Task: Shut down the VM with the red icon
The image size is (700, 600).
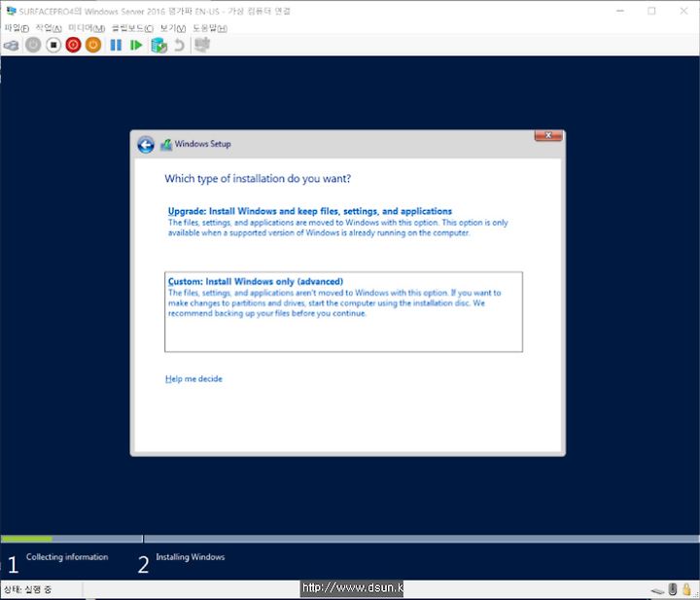Action: pos(73,45)
